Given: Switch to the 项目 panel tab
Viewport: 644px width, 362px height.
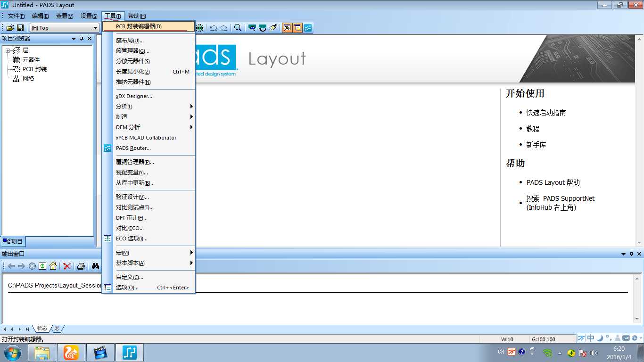Looking at the screenshot, I should pos(13,241).
